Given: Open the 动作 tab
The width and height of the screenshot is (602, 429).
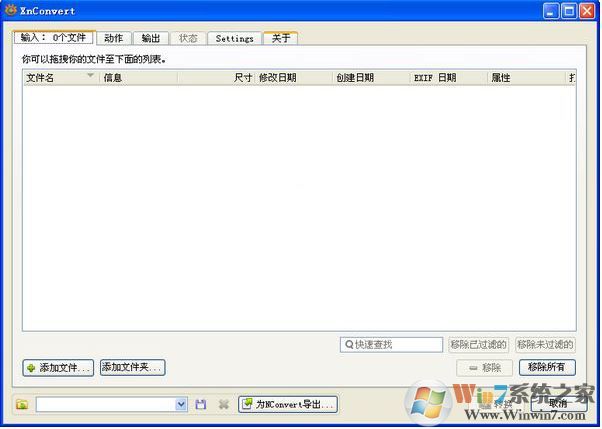Looking at the screenshot, I should (x=113, y=38).
